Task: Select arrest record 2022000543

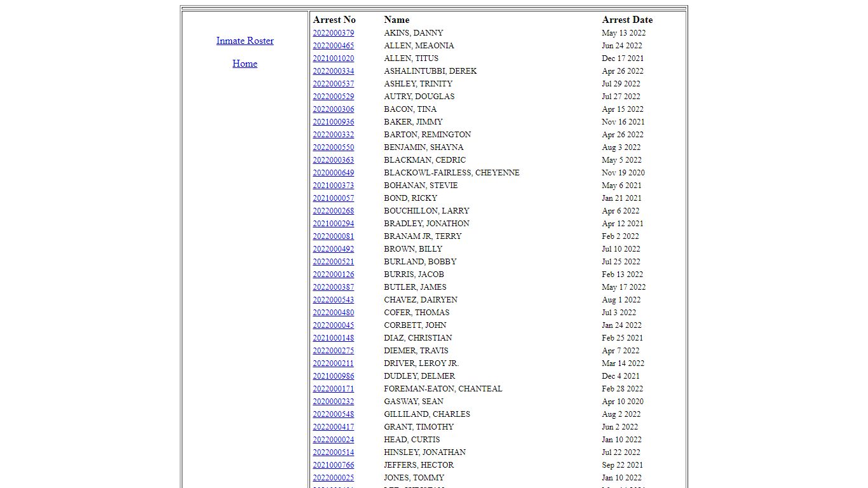Action: (x=333, y=300)
